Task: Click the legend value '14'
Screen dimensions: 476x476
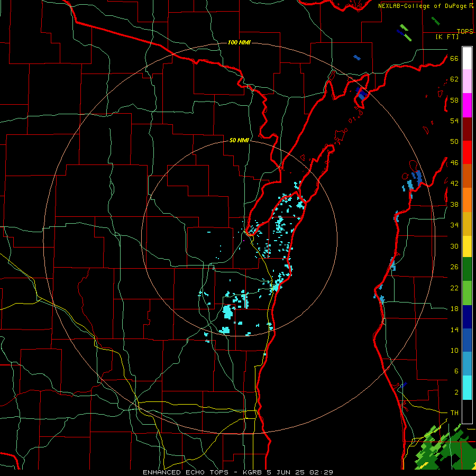Action: [454, 329]
